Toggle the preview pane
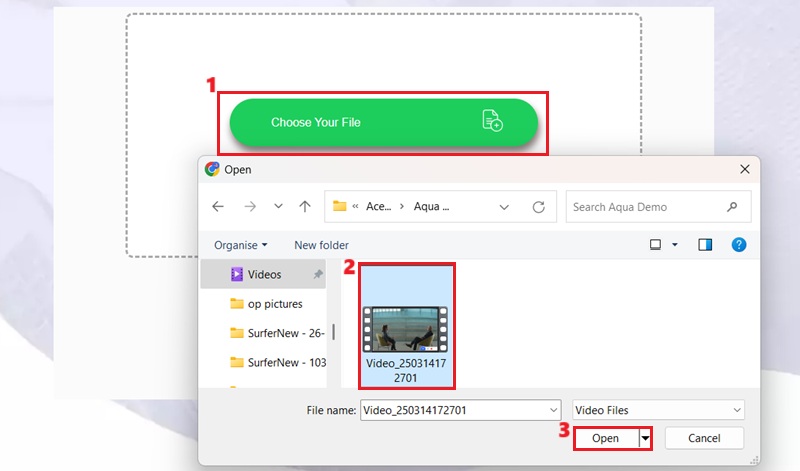This screenshot has width=800, height=471. [x=705, y=245]
